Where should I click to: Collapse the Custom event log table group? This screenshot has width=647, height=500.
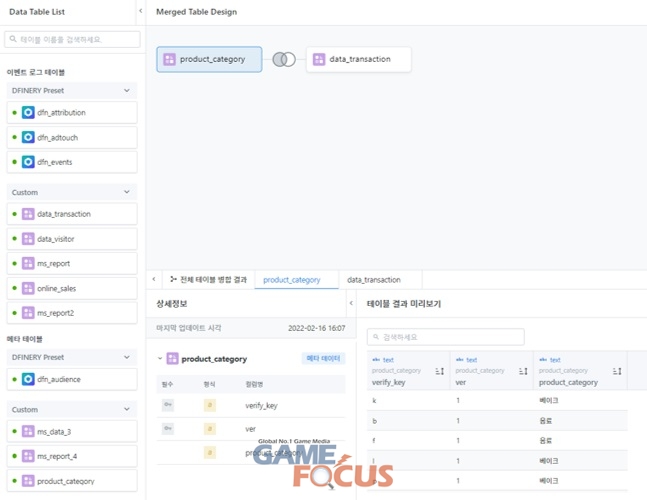coord(126,192)
